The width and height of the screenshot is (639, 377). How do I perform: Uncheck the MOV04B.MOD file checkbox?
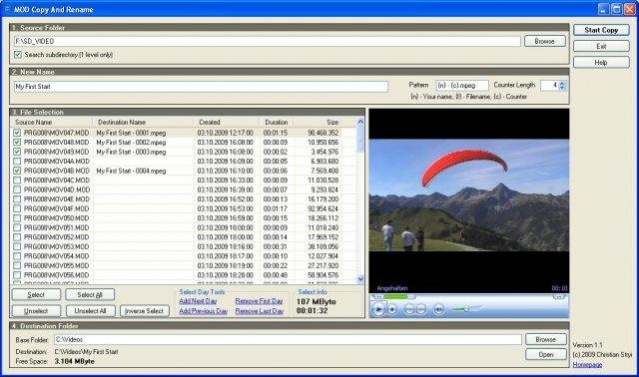tap(17, 171)
